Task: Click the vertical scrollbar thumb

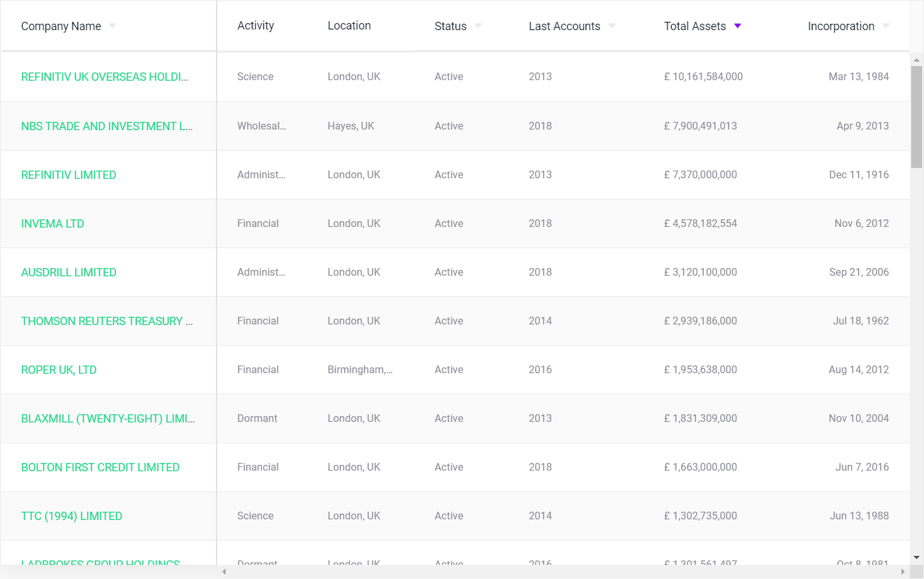Action: (917, 117)
